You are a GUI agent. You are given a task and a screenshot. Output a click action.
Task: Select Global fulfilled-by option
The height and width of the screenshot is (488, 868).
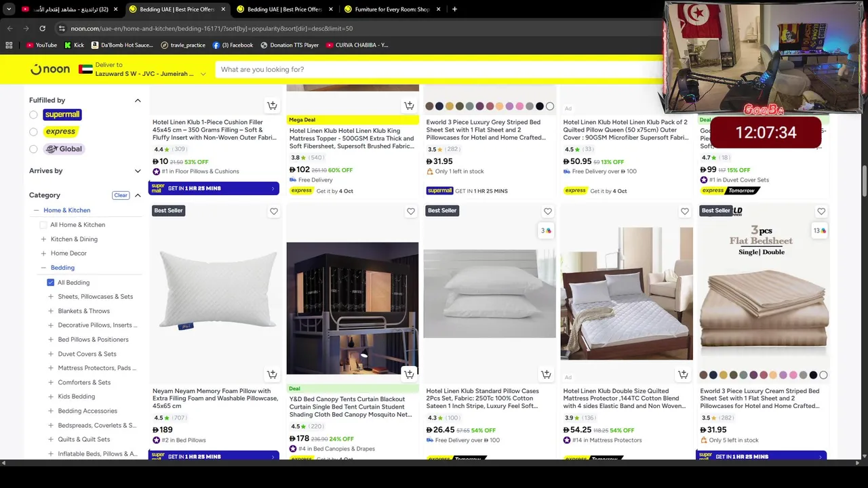pyautogui.click(x=33, y=149)
